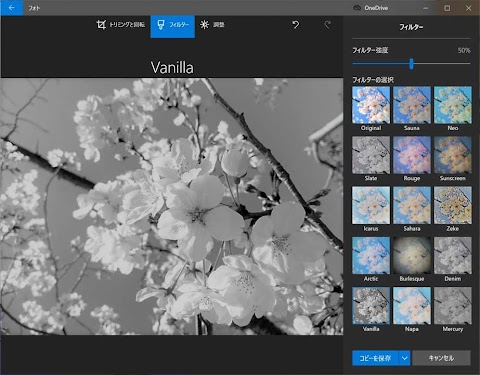Choose the Vanilla filter thumbnail
Viewport: 480px width, 375px height.
tap(371, 306)
